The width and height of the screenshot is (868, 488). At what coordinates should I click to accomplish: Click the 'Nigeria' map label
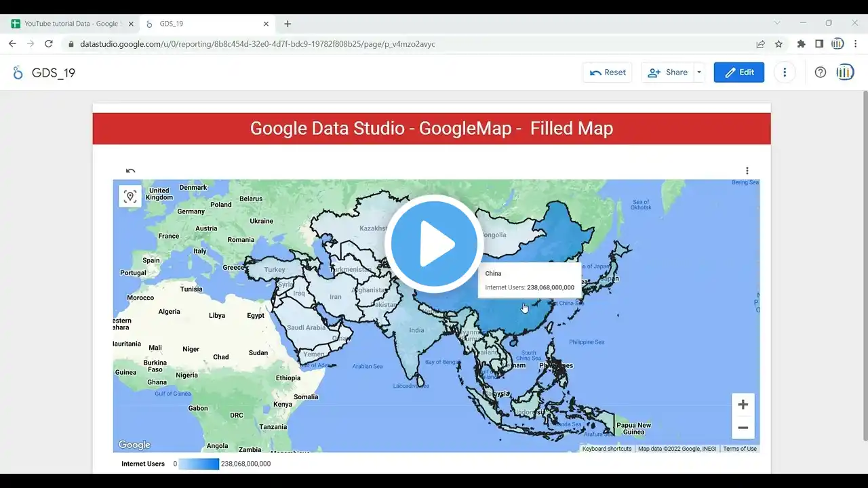coord(187,375)
